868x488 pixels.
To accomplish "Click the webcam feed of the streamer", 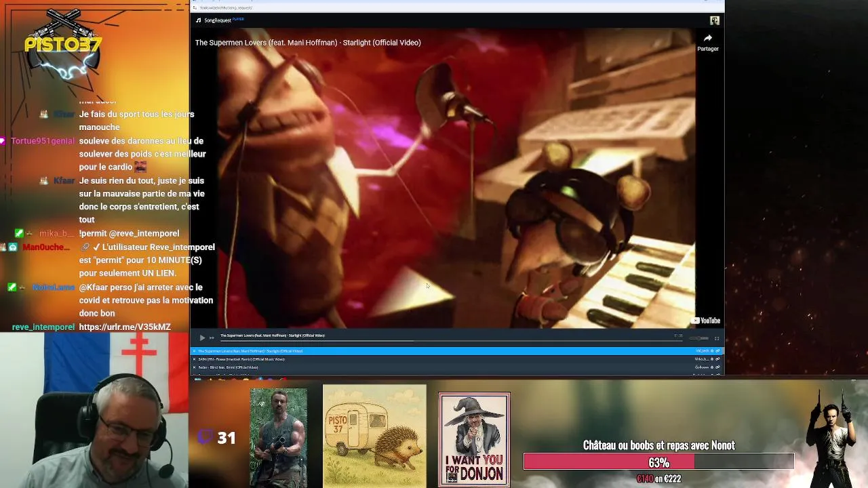I will (94, 411).
